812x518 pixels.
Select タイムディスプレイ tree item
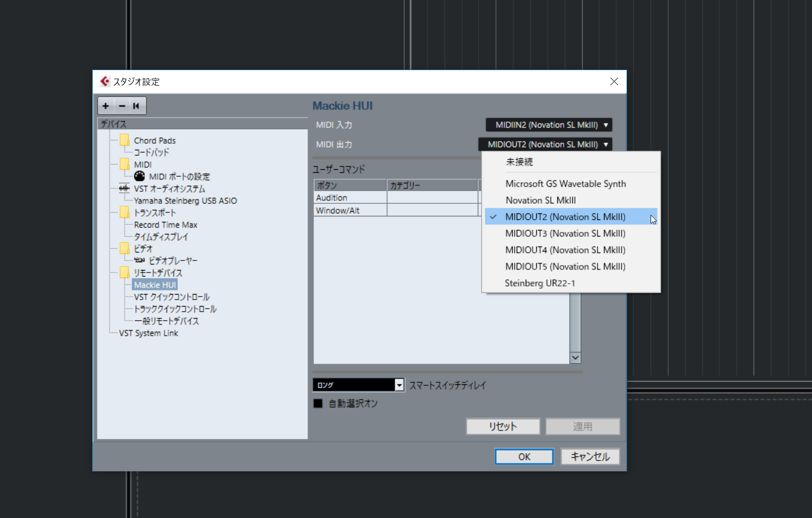coord(161,236)
